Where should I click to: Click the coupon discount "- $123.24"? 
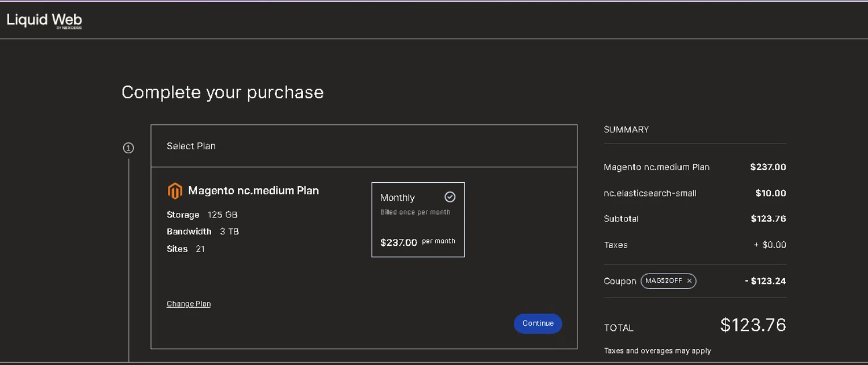point(765,281)
